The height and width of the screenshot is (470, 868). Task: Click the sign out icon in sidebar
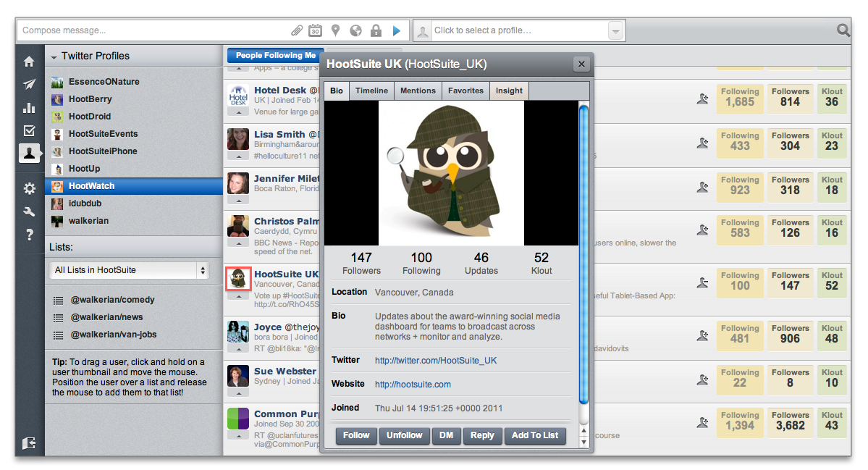[x=30, y=443]
